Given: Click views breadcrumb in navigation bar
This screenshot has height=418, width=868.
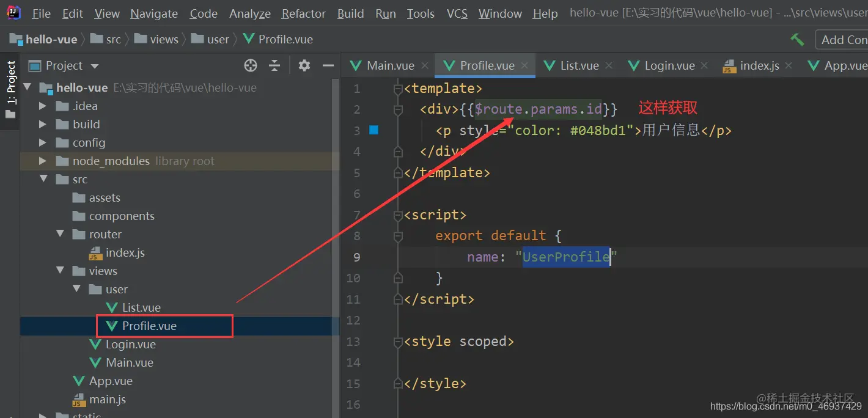Looking at the screenshot, I should tap(156, 39).
